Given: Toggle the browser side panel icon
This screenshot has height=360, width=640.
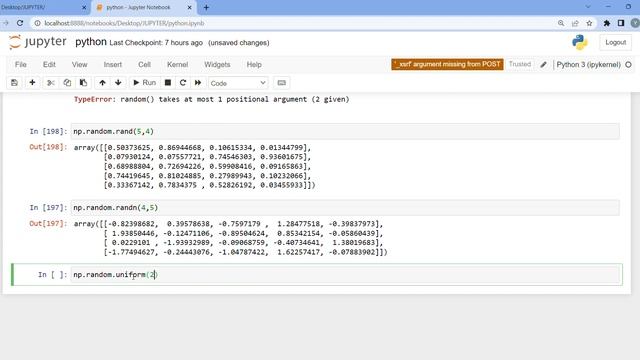Looking at the screenshot, I should [x=621, y=23].
